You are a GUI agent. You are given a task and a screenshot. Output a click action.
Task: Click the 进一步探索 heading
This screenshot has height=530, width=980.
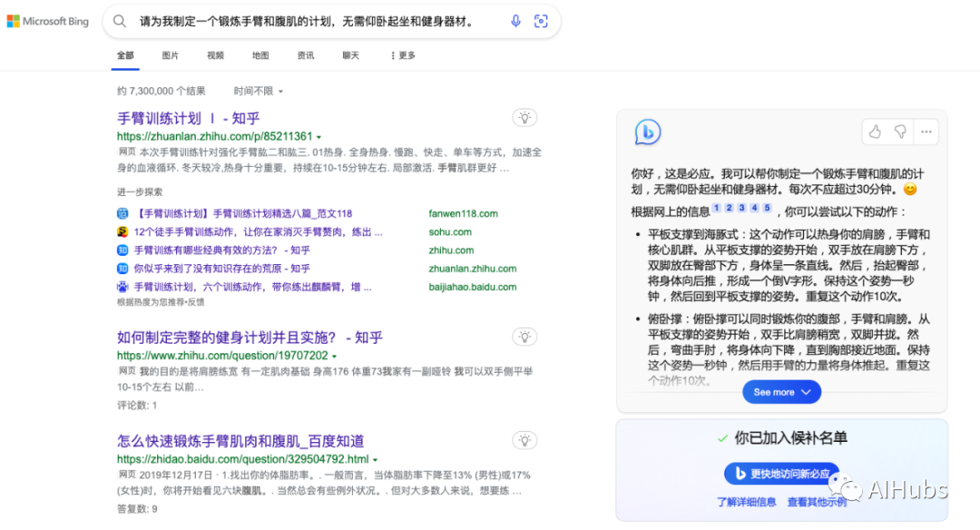pyautogui.click(x=140, y=191)
